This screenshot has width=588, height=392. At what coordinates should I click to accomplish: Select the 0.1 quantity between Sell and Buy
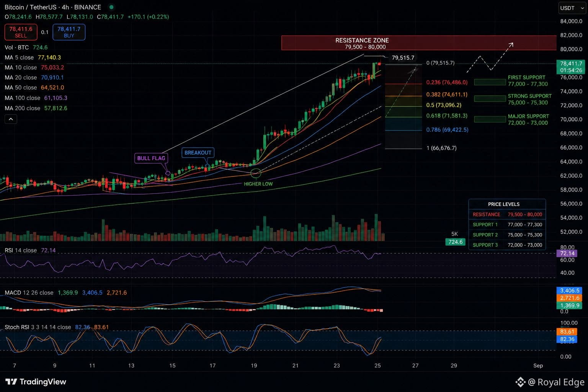(x=45, y=33)
